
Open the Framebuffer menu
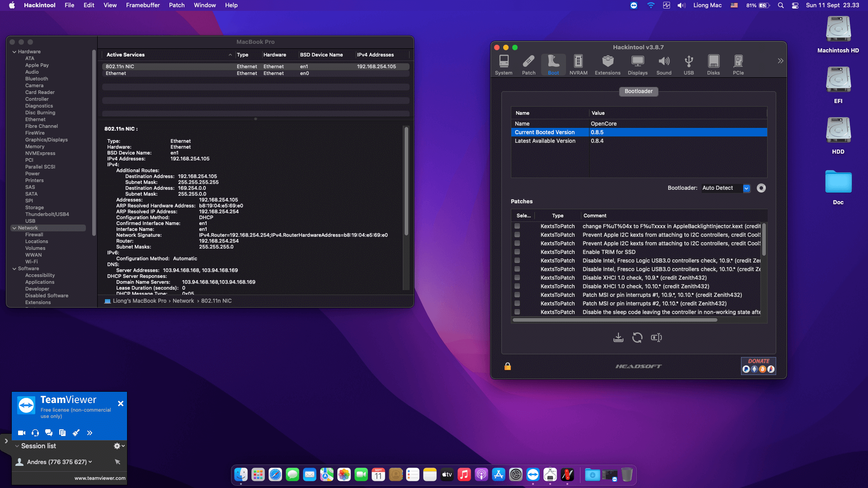tap(143, 5)
